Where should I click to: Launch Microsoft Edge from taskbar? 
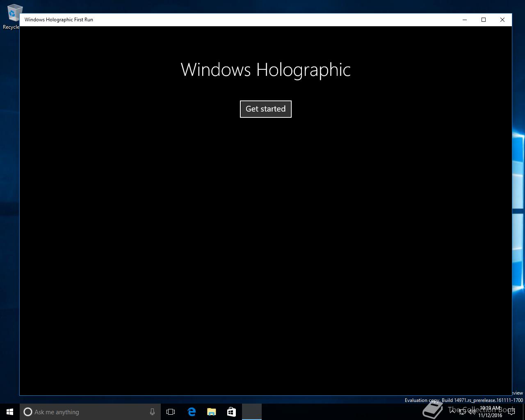(x=192, y=412)
